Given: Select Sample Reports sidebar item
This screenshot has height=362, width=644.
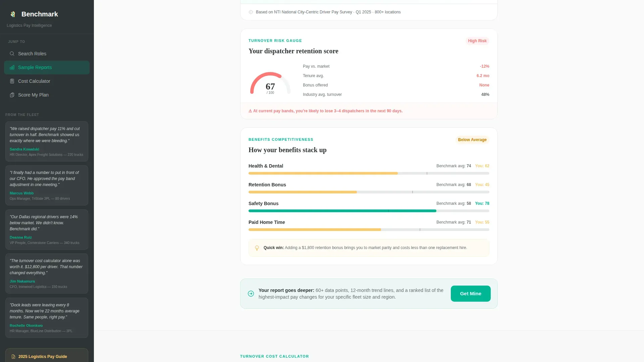Looking at the screenshot, I should coord(47,67).
